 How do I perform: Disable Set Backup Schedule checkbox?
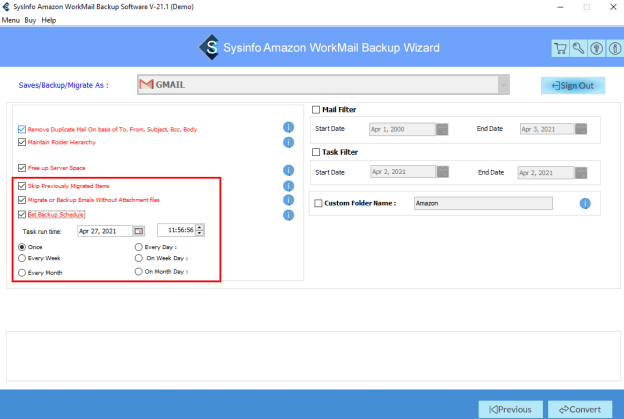click(x=22, y=214)
